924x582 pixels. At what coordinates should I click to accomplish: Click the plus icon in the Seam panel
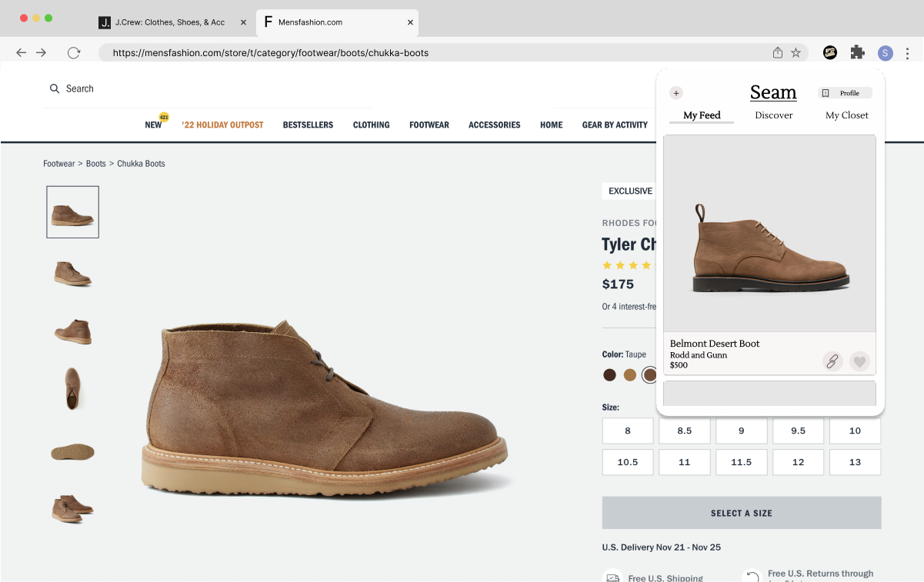(676, 93)
